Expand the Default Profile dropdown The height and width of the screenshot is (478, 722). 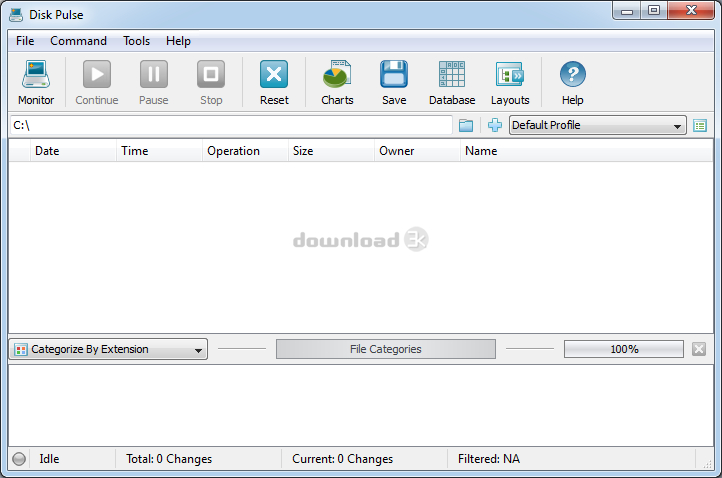click(x=597, y=125)
